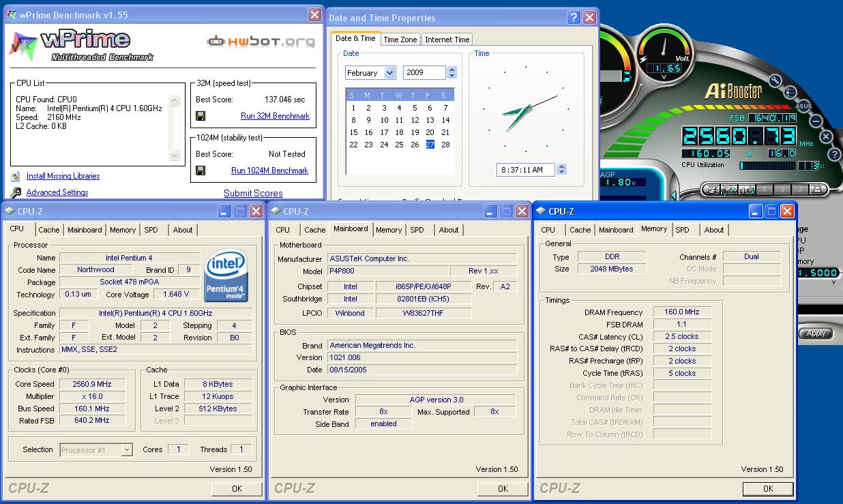Click CPU Utilization bar in AI Booster

(x=768, y=166)
